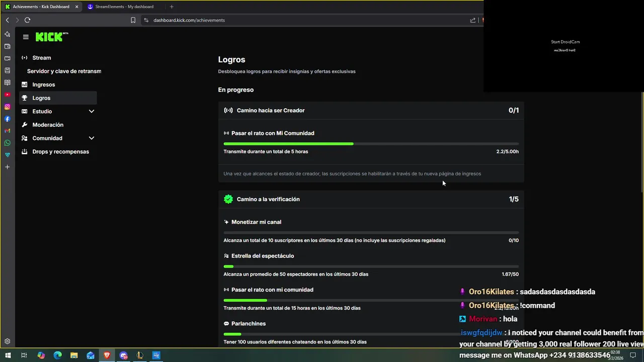Close the Achievements browser tab
This screenshot has height=362, width=644.
click(x=76, y=7)
